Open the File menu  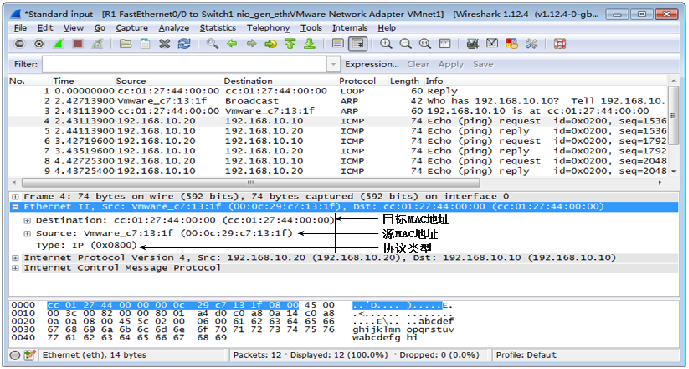click(x=20, y=28)
